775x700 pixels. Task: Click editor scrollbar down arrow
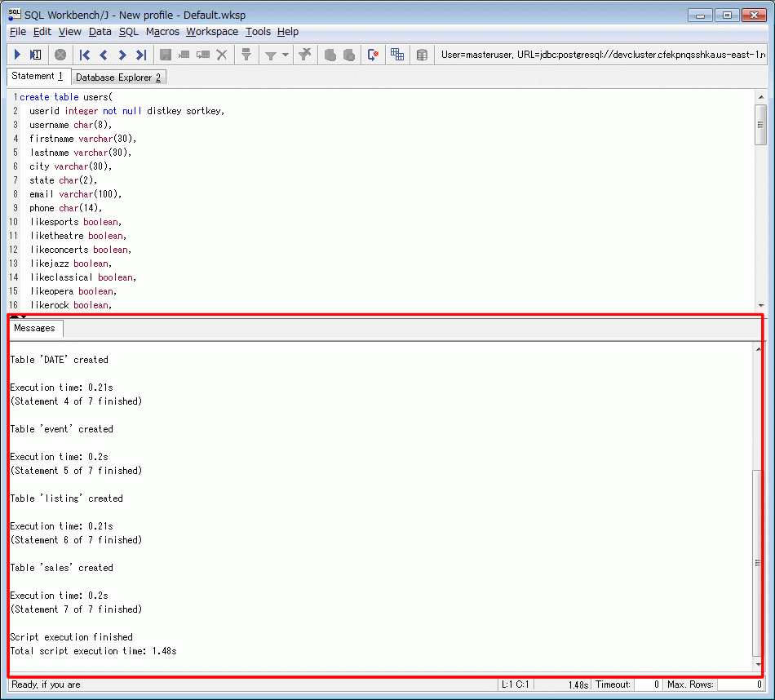760,305
